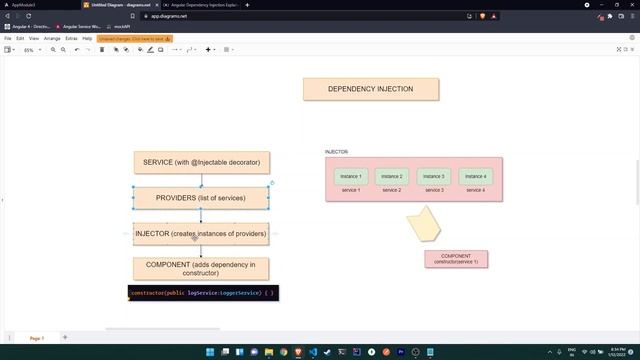Click the bookmark icon in address bar
Screen dimensions: 640x360
133,16
